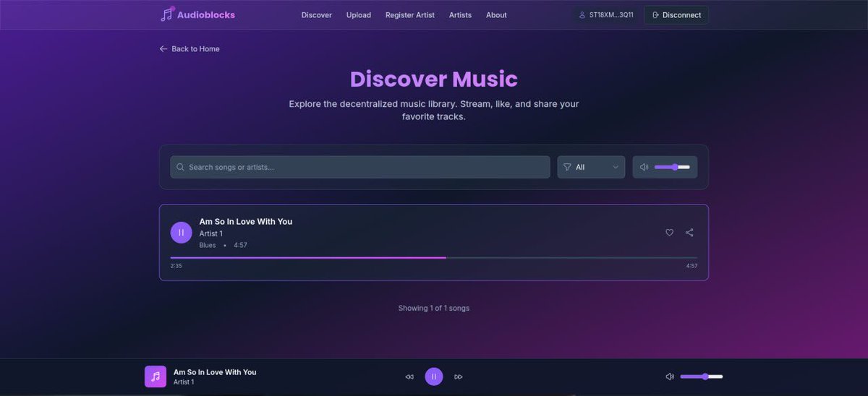This screenshot has height=396, width=868.
Task: Click the Audioblocks music note logo
Action: coord(167,14)
